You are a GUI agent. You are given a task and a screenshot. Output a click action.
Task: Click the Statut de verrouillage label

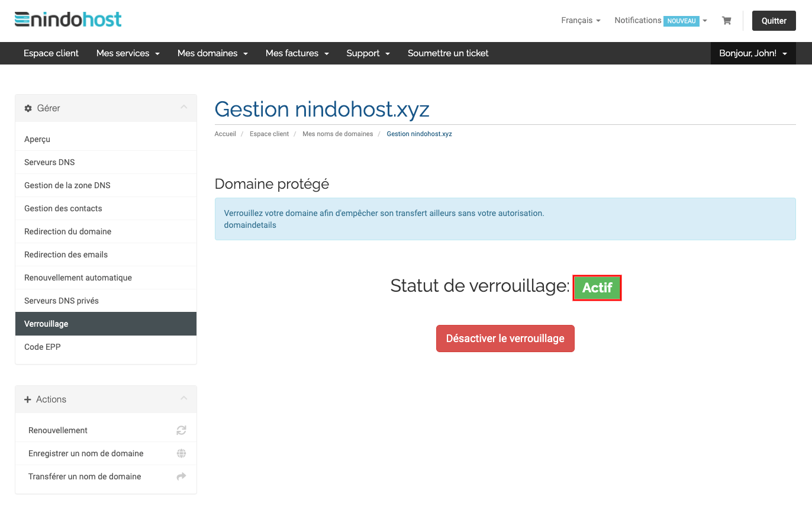[480, 286]
